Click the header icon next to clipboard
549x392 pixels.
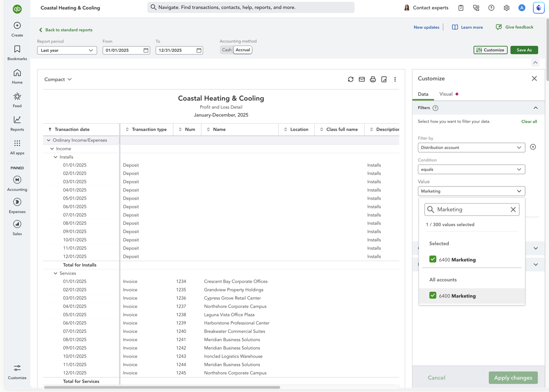click(476, 8)
